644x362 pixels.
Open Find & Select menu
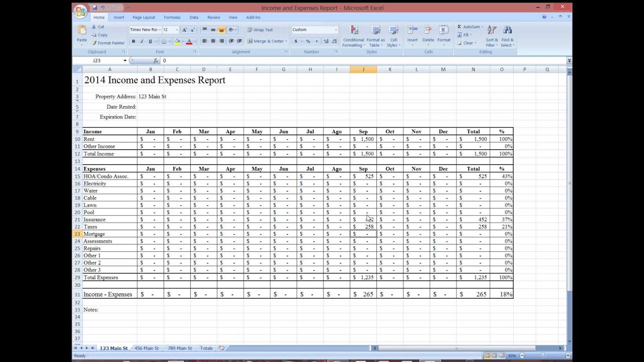pyautogui.click(x=508, y=36)
